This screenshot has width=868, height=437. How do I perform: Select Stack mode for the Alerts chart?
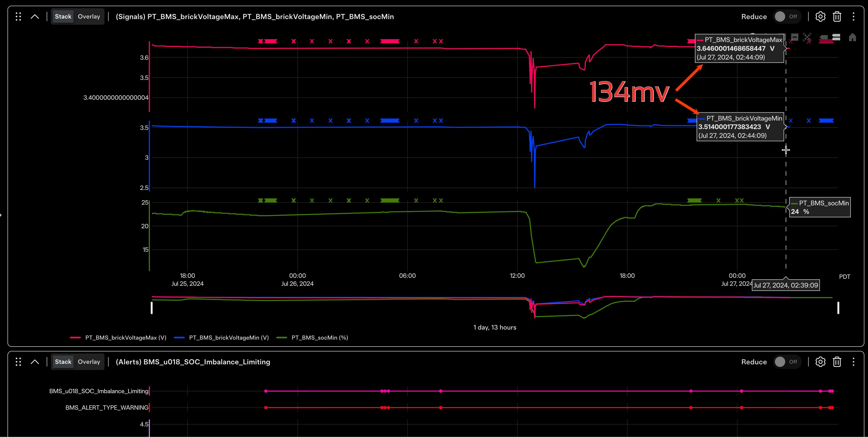[63, 362]
